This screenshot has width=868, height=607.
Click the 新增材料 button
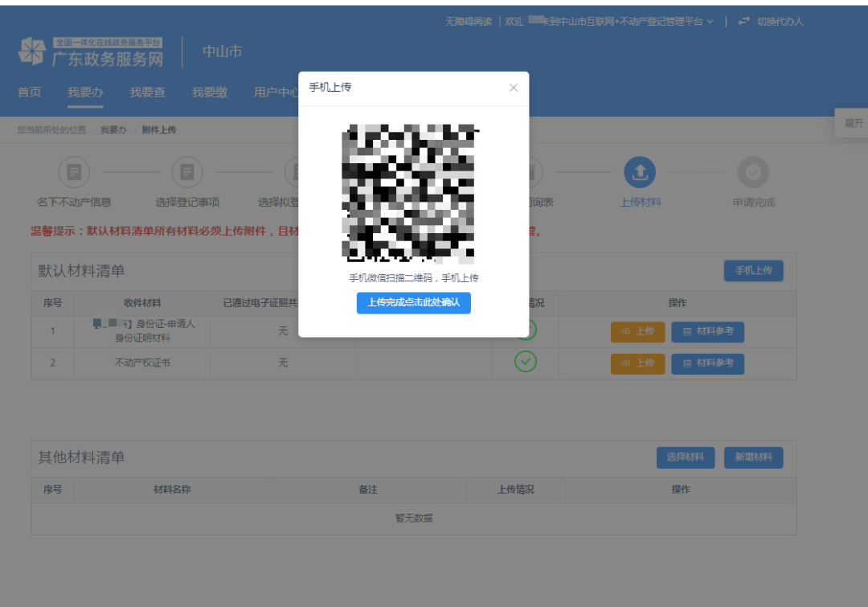click(x=753, y=457)
